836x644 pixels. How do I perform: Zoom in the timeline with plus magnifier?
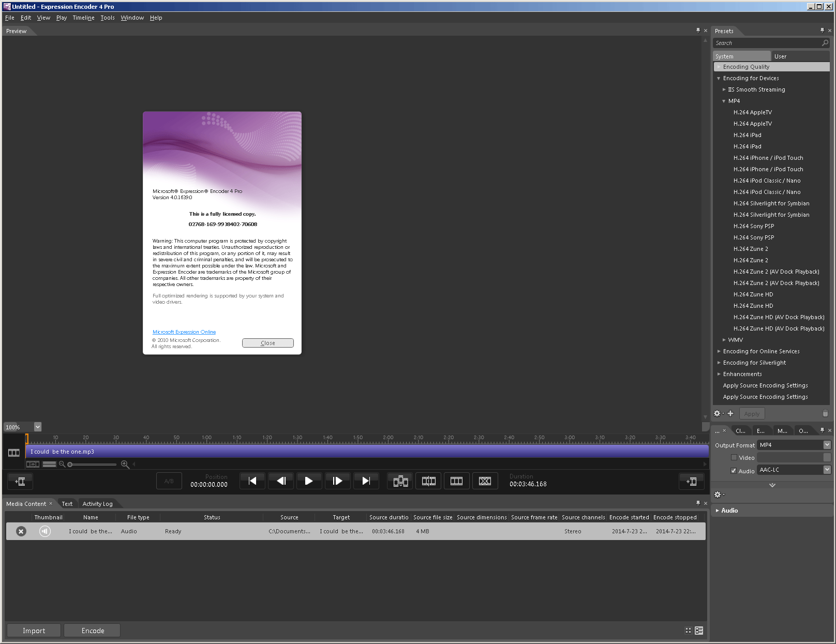coord(125,464)
